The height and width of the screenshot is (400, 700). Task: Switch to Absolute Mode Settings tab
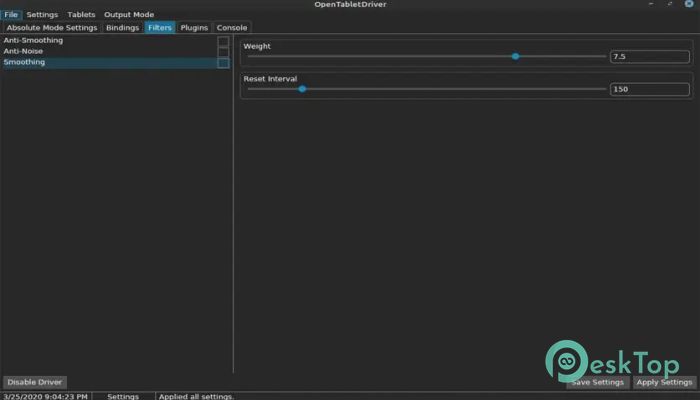tap(52, 28)
